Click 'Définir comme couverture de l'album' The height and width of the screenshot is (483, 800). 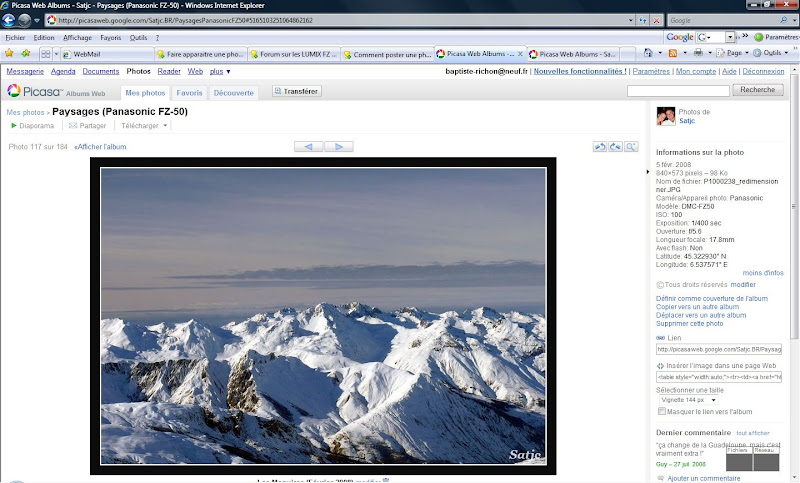712,298
